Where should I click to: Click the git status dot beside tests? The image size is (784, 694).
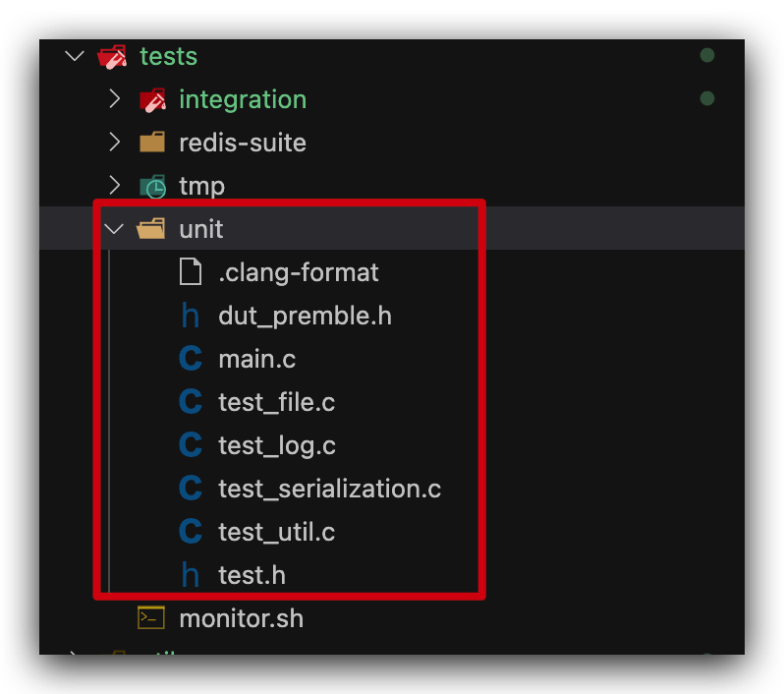[x=707, y=55]
